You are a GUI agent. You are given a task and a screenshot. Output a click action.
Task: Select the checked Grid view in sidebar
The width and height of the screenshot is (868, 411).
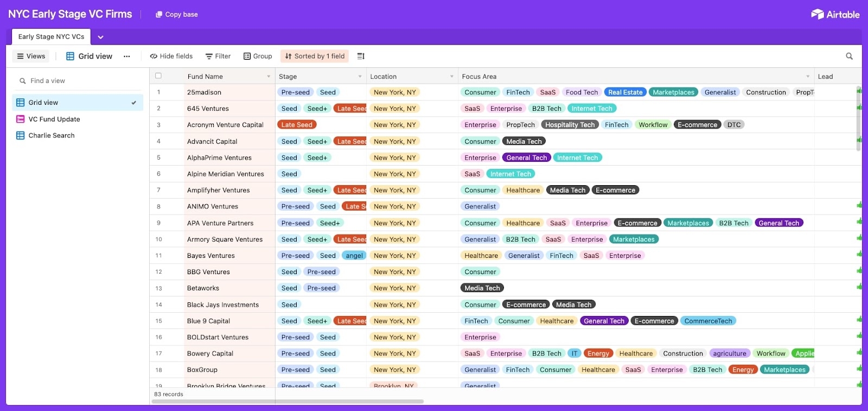pyautogui.click(x=43, y=102)
